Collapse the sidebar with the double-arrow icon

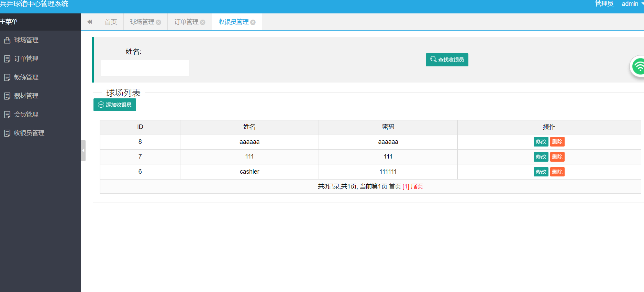(90, 22)
